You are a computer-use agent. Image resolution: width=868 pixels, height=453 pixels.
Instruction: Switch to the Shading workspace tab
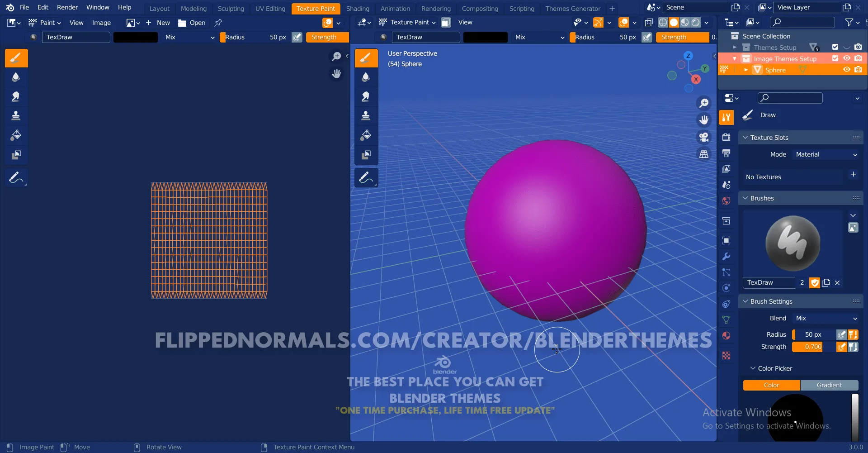[x=358, y=8]
